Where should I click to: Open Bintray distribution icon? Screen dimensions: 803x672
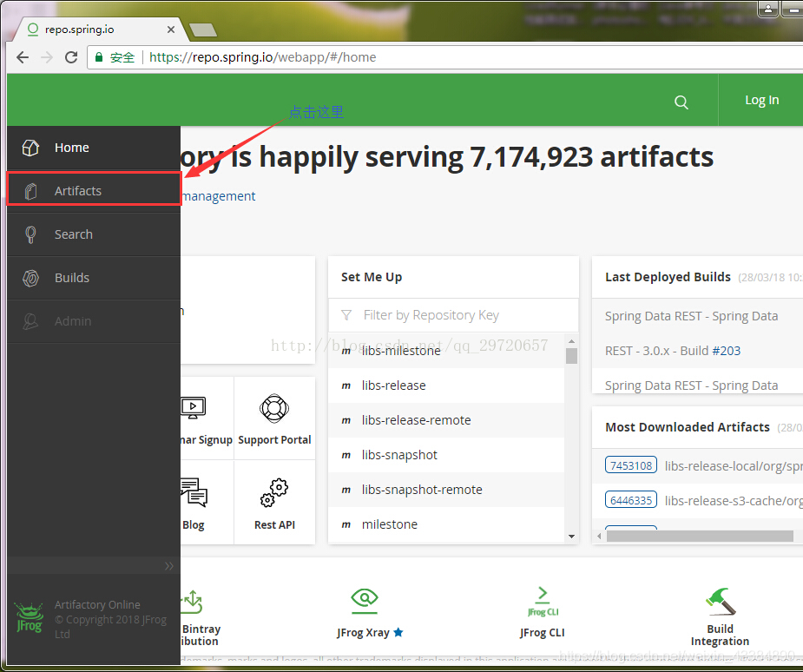coord(193,602)
